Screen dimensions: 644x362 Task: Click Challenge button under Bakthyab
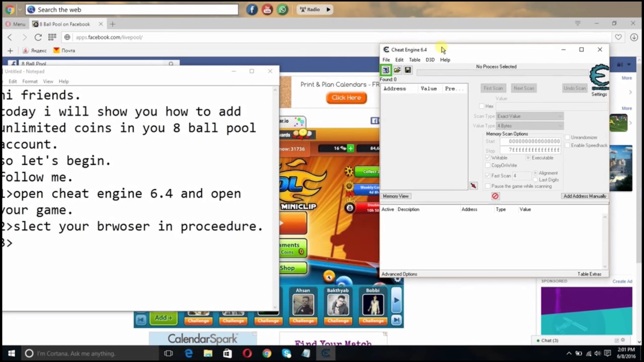point(338,320)
